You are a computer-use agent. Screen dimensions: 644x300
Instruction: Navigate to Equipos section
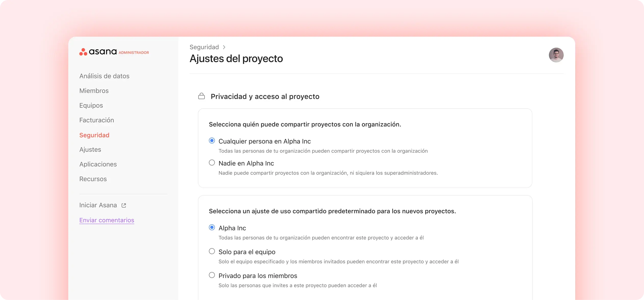(x=91, y=105)
